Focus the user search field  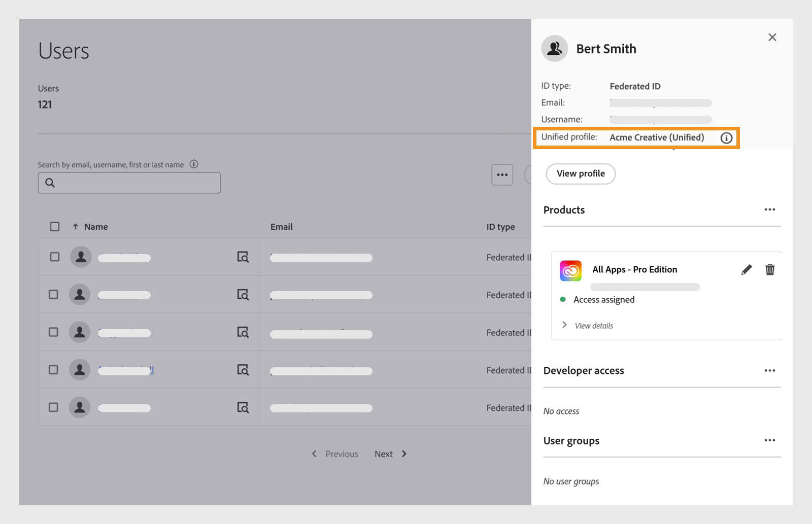(129, 183)
